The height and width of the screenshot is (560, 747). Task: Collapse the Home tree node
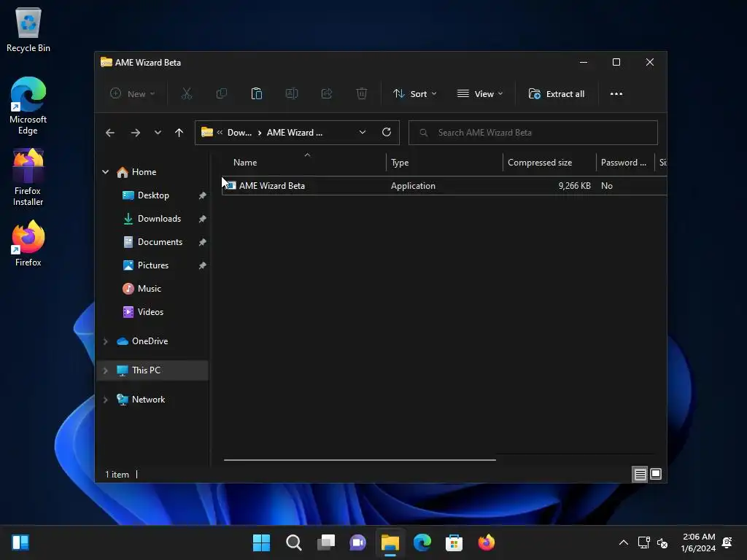[x=105, y=172]
